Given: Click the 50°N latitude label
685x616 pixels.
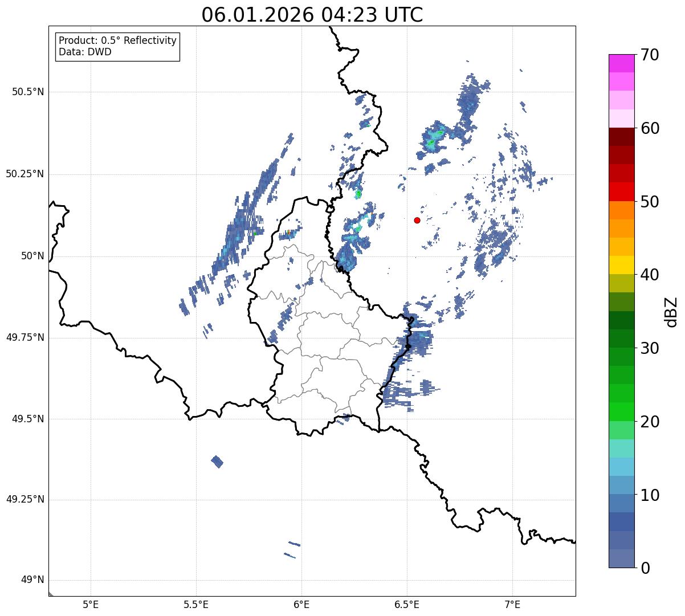Looking at the screenshot, I should 32,256.
